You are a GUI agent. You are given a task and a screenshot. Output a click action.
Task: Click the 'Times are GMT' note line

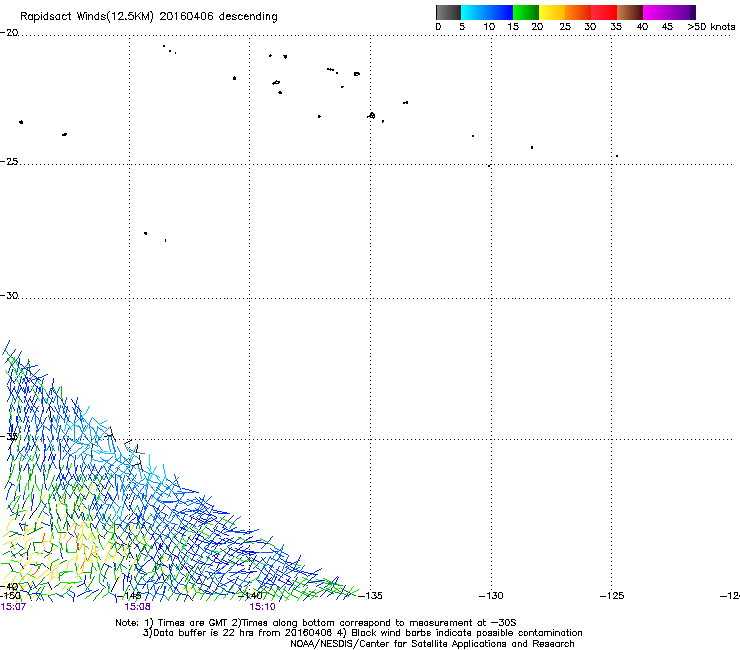316,623
